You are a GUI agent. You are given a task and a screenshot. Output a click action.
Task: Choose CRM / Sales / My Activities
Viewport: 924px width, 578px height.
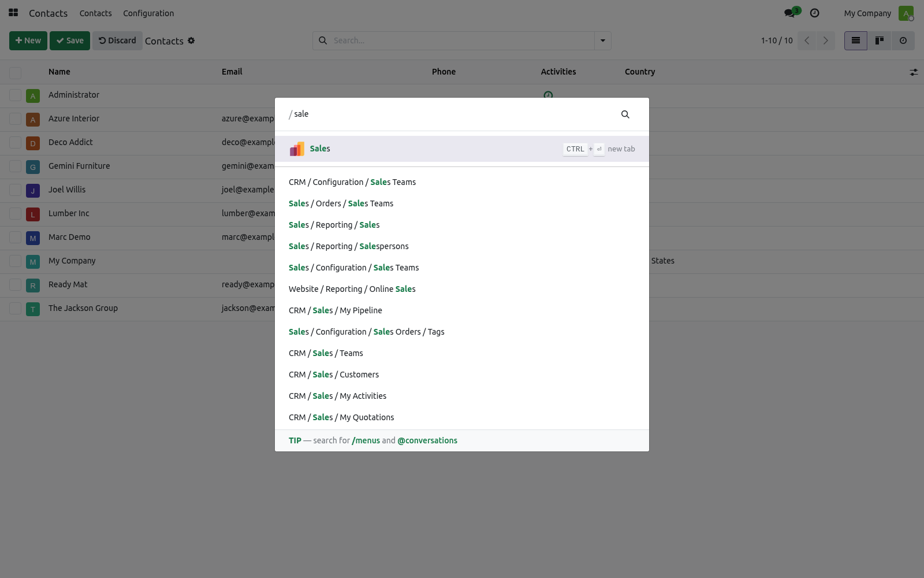click(462, 396)
